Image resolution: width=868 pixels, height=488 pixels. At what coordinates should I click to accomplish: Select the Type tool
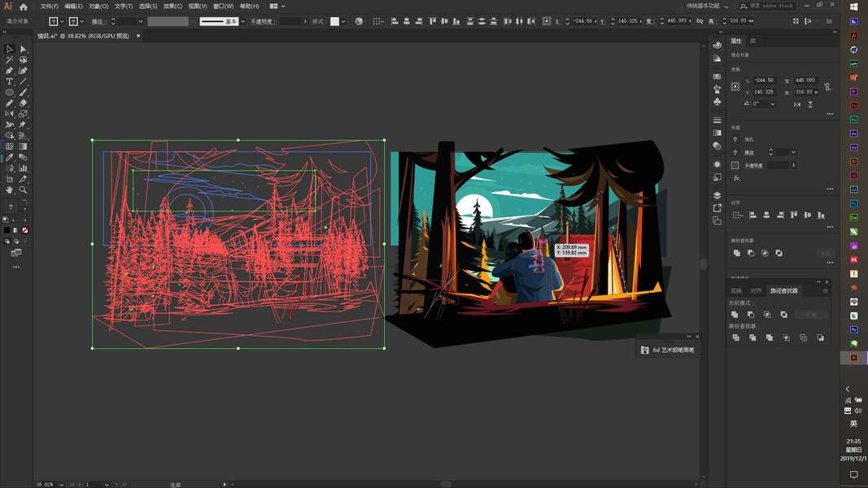pos(10,81)
